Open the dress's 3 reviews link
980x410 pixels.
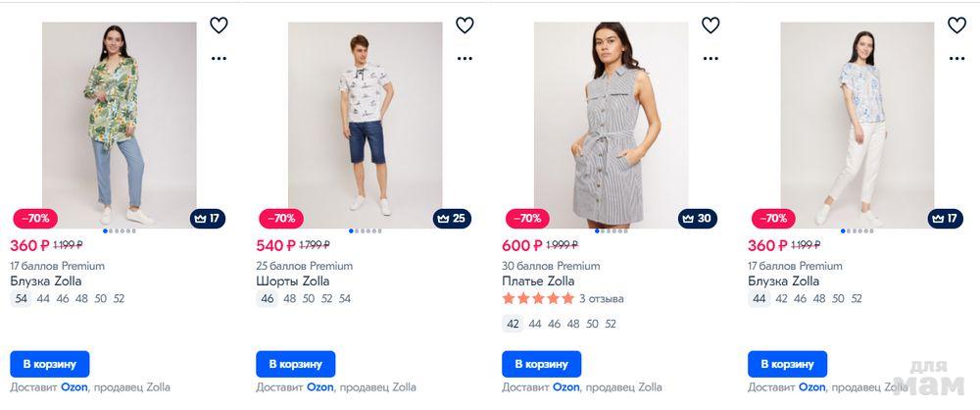[602, 299]
